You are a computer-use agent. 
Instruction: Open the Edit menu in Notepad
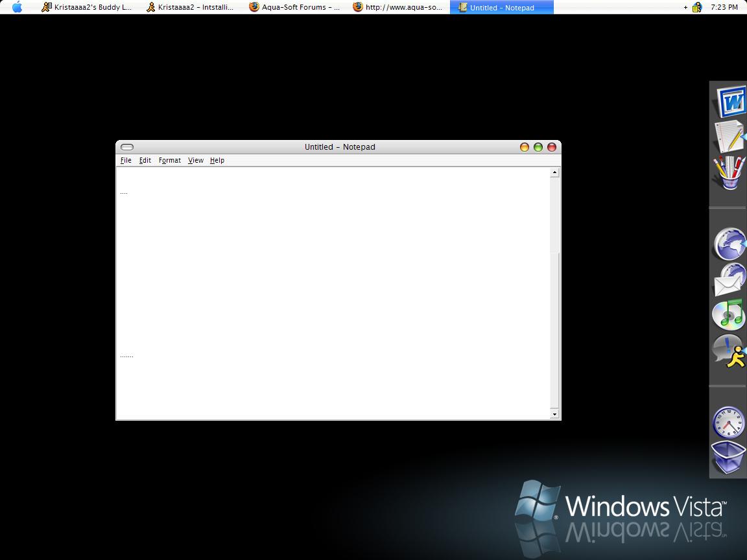click(145, 160)
